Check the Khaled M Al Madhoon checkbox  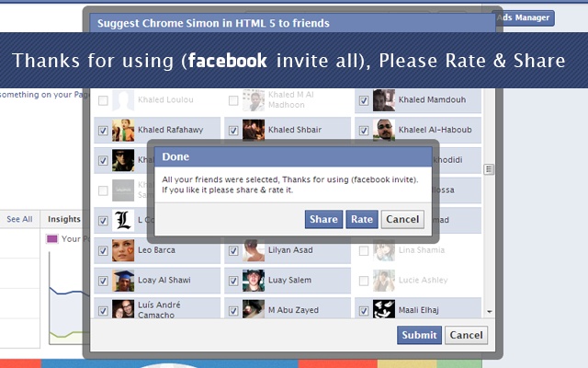(233, 100)
